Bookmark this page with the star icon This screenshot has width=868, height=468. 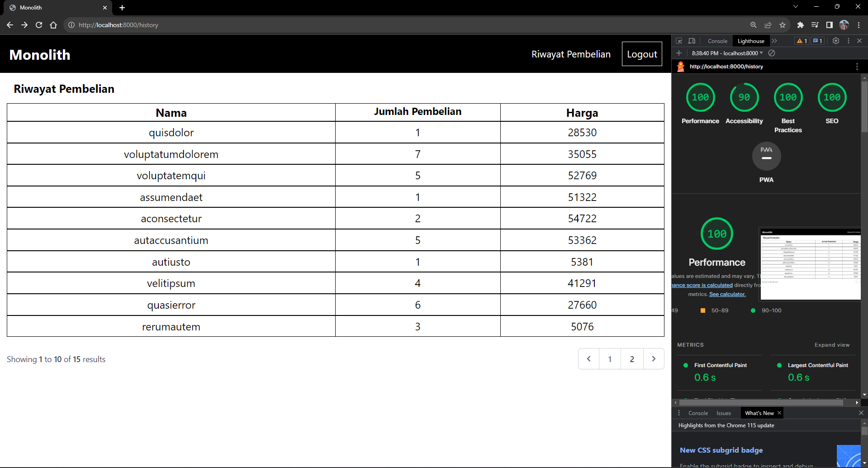pos(783,25)
